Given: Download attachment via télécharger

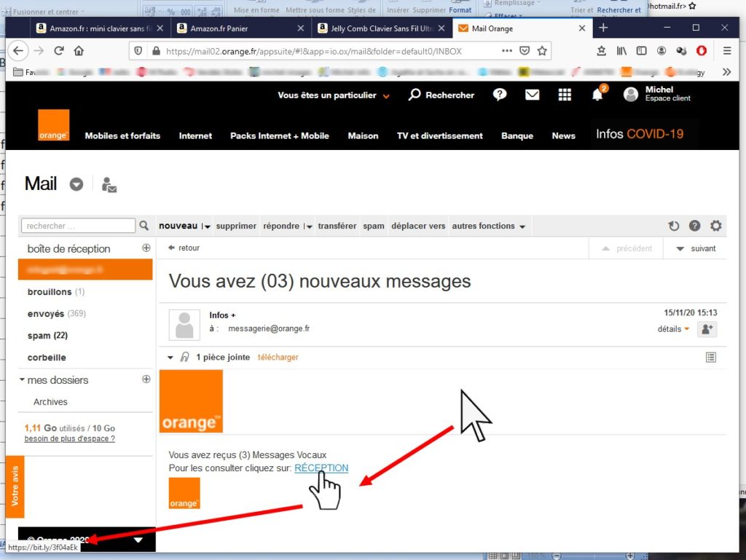Looking at the screenshot, I should coord(278,357).
